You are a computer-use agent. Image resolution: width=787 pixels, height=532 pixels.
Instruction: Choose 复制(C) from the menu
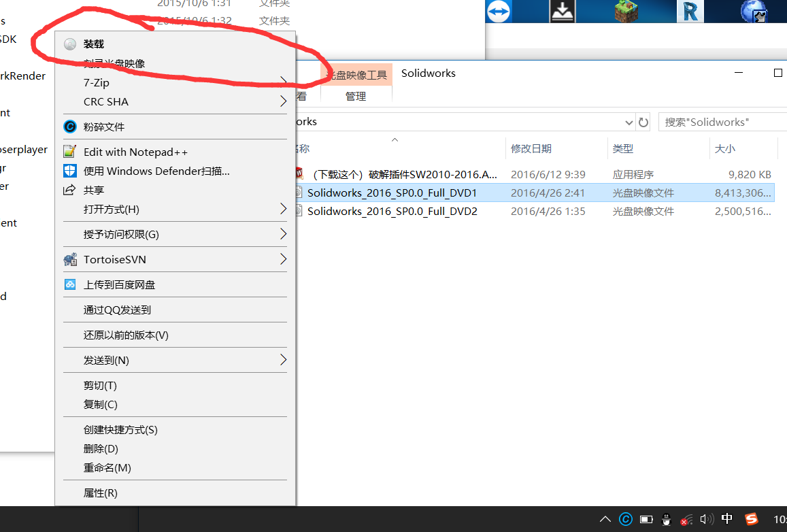[x=175, y=404]
